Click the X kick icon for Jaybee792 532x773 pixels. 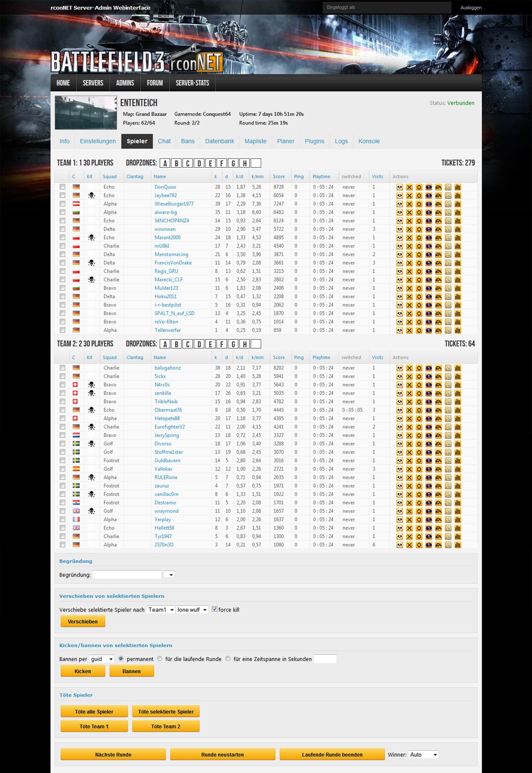pyautogui.click(x=409, y=196)
